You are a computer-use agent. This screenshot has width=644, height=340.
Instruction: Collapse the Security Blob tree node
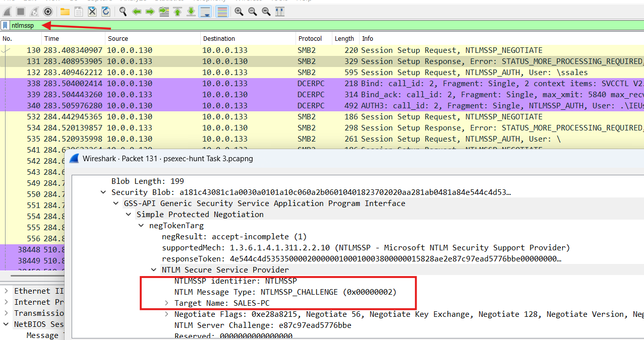103,192
